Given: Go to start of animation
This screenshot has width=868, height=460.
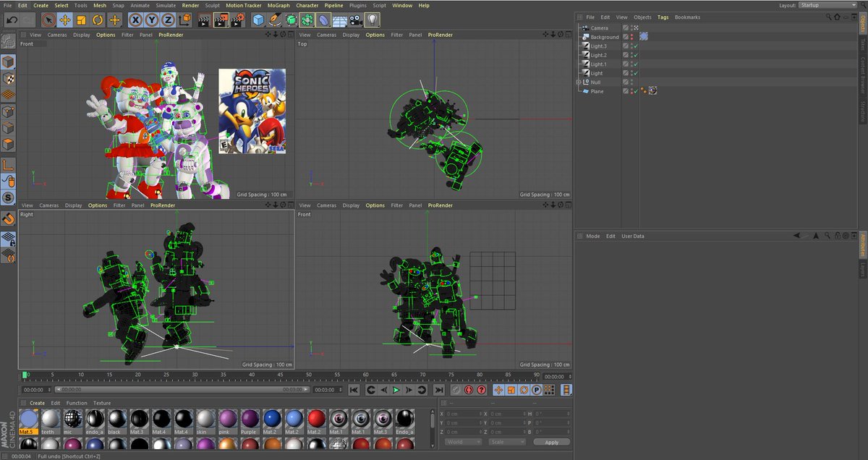Looking at the screenshot, I should pyautogui.click(x=354, y=390).
